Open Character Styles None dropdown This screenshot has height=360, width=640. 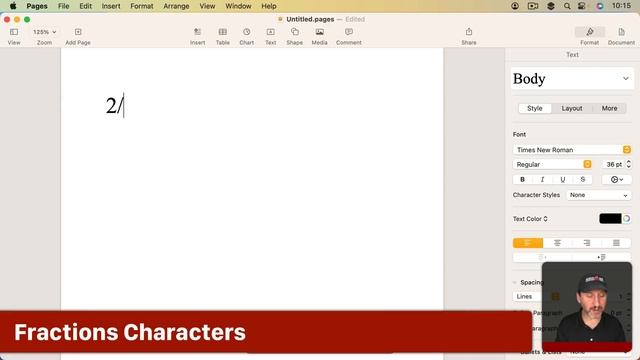click(x=599, y=195)
